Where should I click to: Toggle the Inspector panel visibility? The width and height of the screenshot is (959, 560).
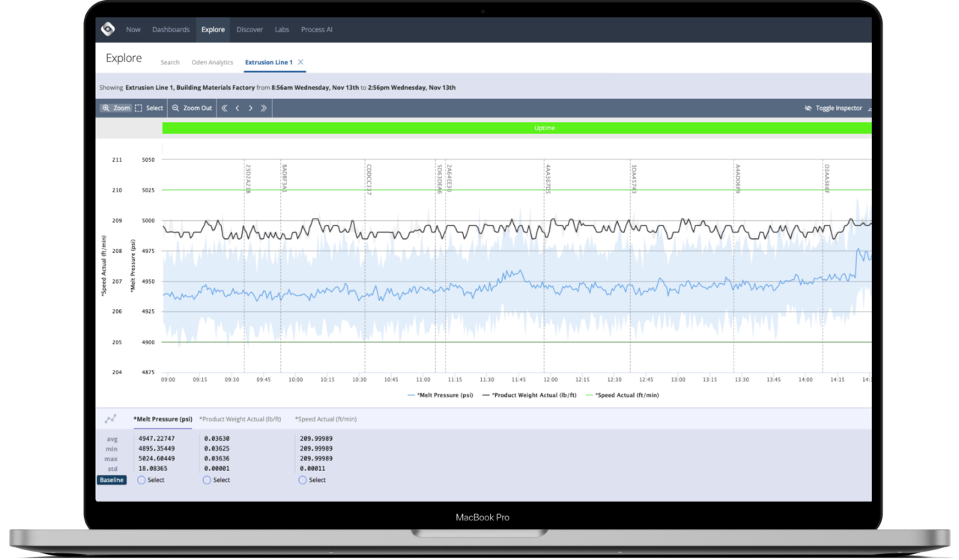point(834,108)
